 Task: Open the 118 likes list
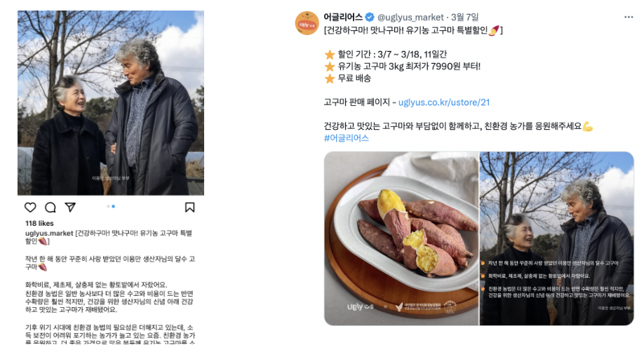click(39, 224)
